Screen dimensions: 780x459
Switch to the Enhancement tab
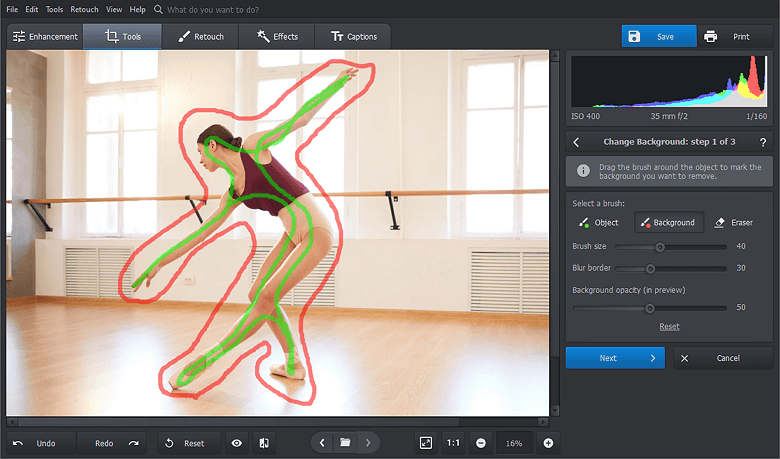[45, 36]
